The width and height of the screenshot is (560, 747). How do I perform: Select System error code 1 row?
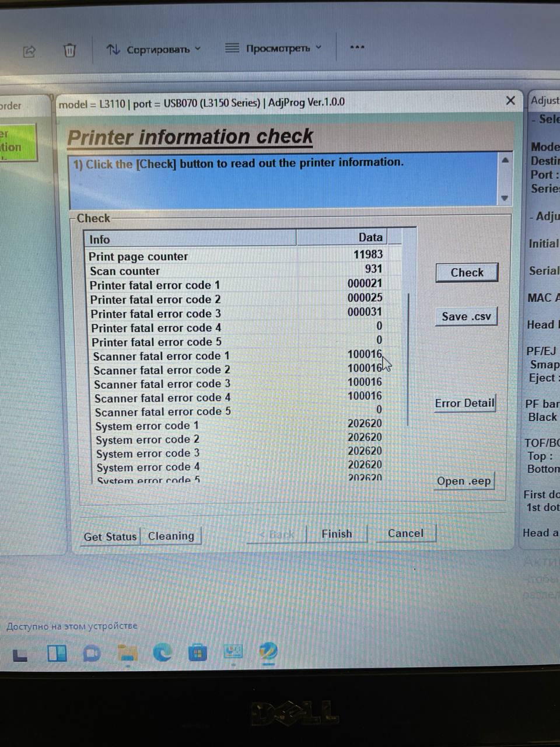point(248,425)
